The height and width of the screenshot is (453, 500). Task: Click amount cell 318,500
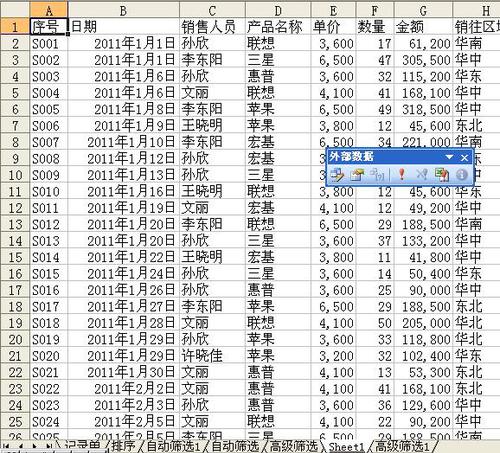tap(423, 109)
